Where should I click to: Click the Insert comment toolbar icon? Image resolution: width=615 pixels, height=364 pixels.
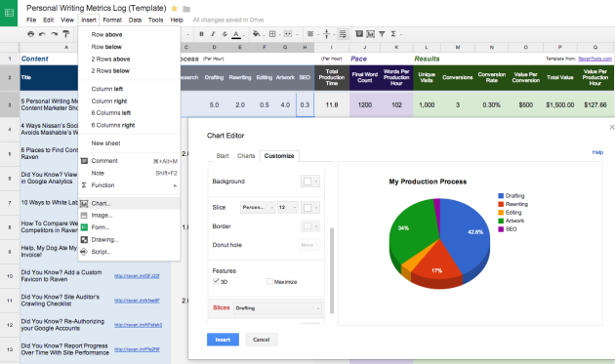(x=359, y=34)
